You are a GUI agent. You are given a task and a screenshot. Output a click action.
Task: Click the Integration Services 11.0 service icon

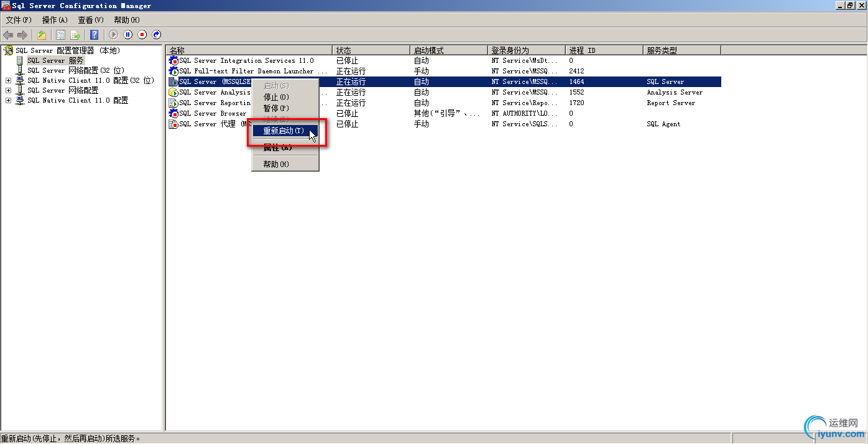coord(173,61)
